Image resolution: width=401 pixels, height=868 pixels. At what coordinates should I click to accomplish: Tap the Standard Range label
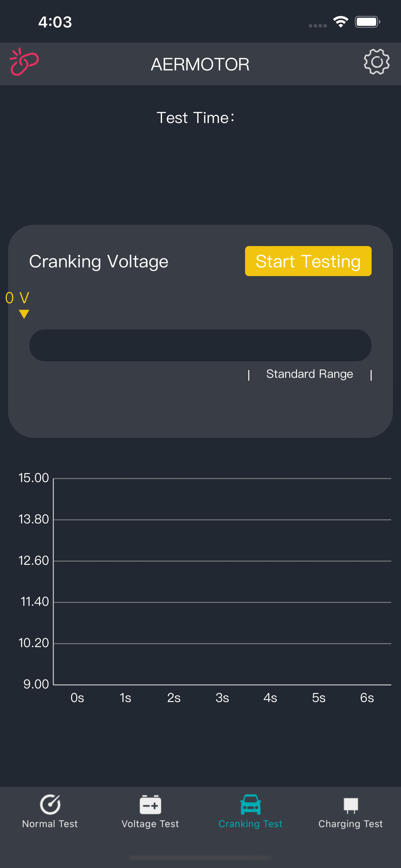click(309, 374)
